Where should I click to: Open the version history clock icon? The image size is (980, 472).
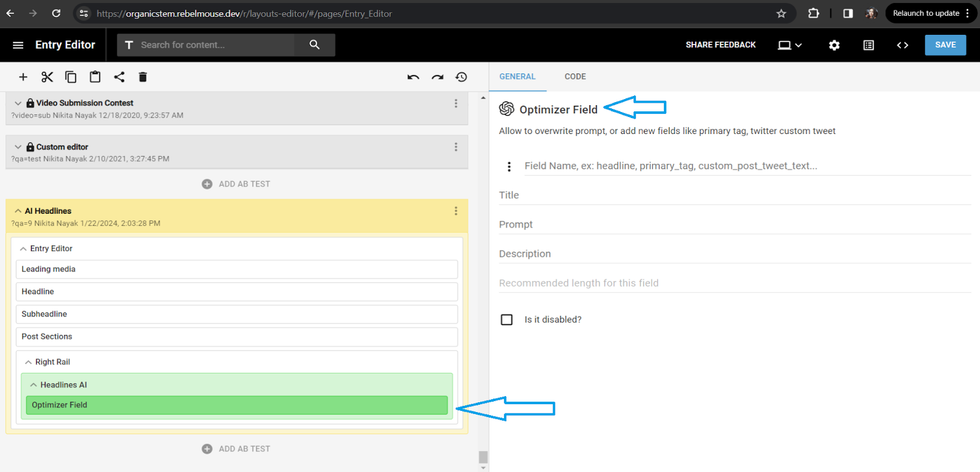coord(461,78)
